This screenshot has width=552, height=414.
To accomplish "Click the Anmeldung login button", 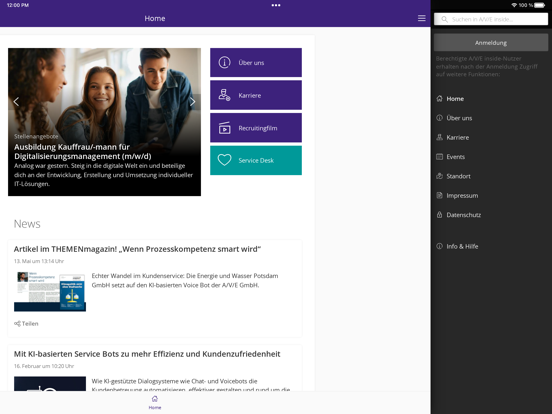I will tap(491, 43).
